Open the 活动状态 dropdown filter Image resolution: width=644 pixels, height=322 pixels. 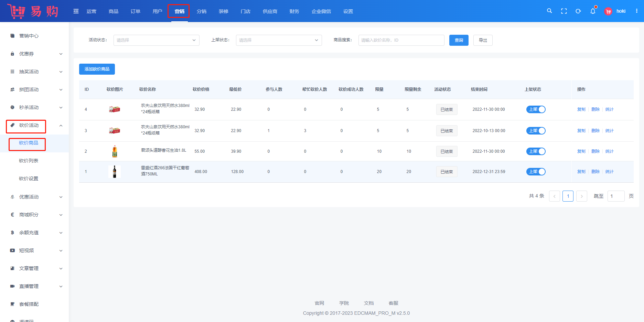click(156, 40)
